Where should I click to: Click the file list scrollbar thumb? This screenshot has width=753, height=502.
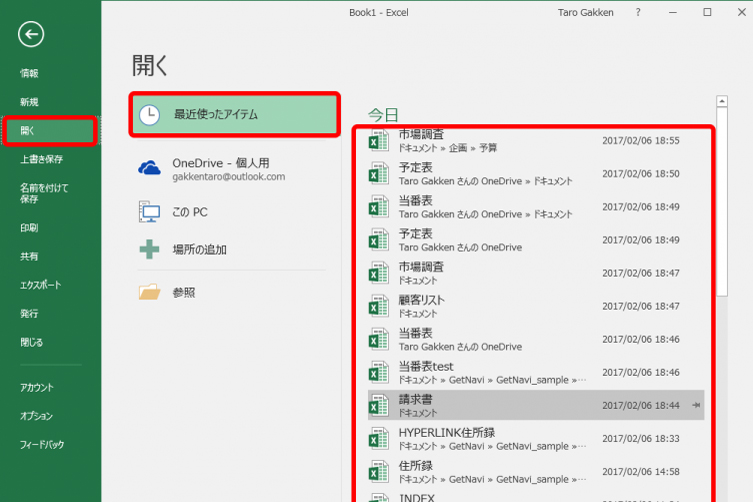click(x=721, y=202)
